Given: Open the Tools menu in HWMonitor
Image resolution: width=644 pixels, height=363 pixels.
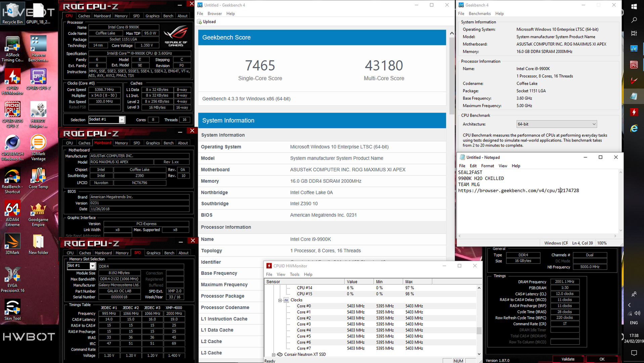Looking at the screenshot, I should click(294, 274).
